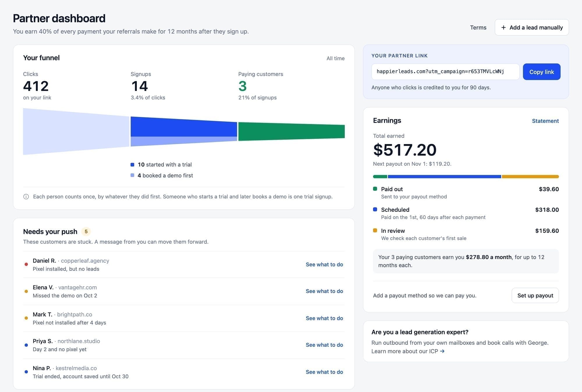
Task: See what to do for Elena V.
Action: (324, 291)
